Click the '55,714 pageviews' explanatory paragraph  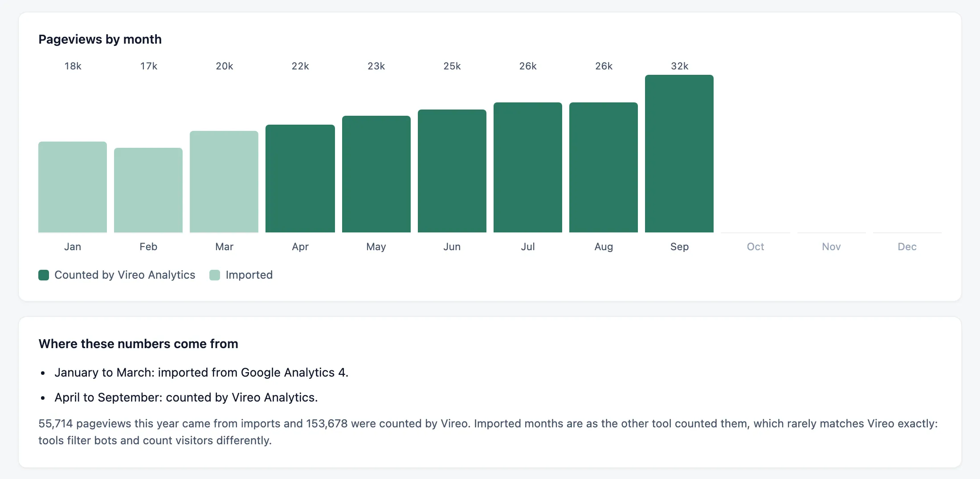click(x=488, y=432)
